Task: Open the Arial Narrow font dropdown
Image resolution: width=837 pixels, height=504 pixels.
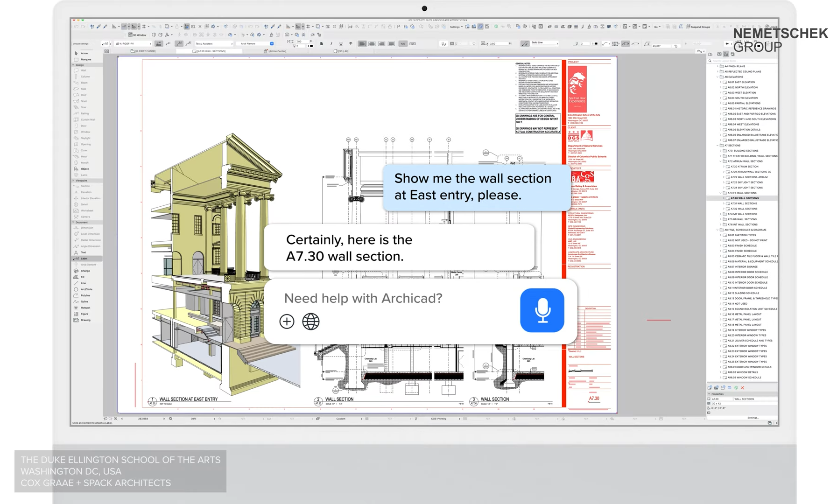Action: pos(256,43)
